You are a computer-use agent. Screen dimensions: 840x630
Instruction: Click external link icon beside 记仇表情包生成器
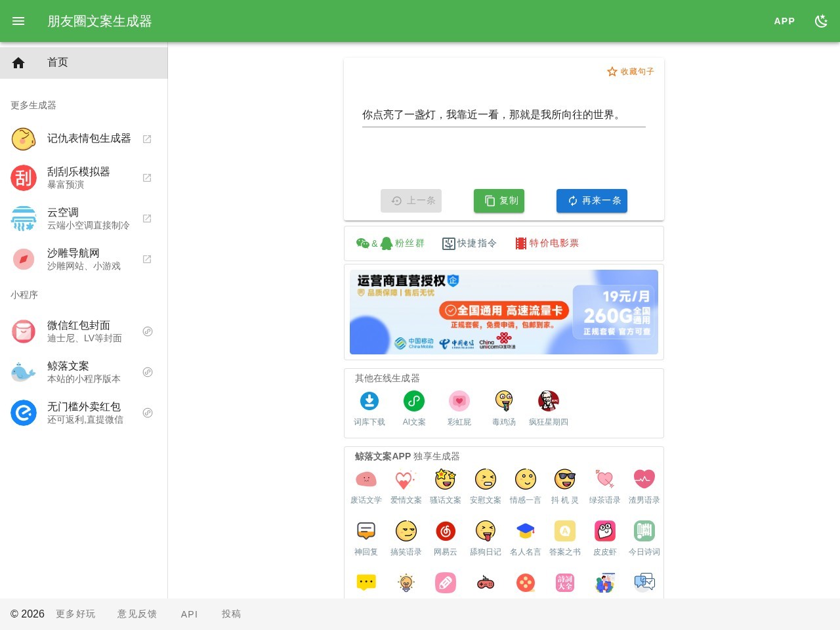pyautogui.click(x=147, y=139)
